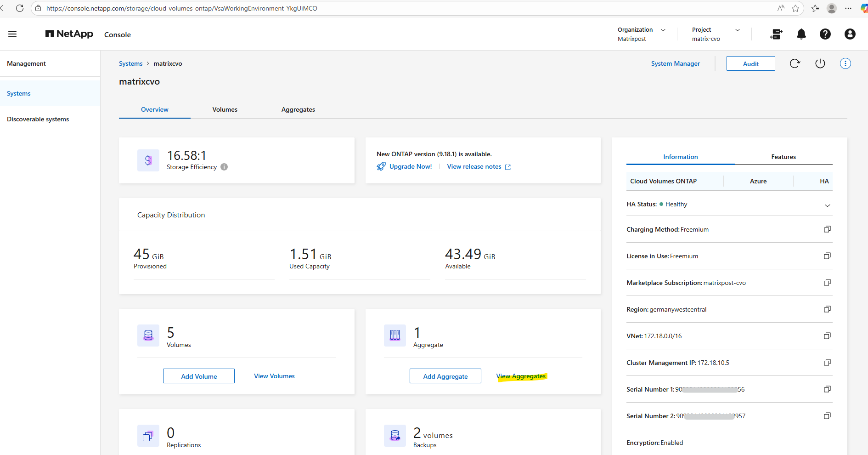Open the View Aggregates link
Screen dimensions: 868x455
[x=521, y=376]
